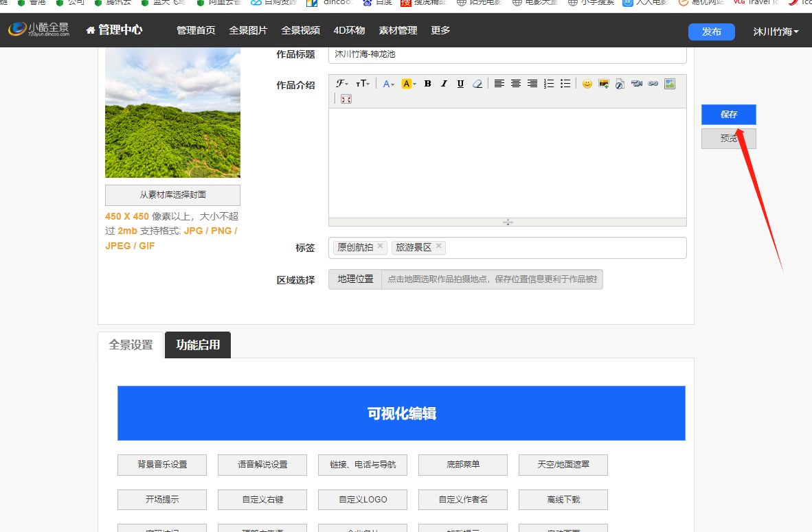Apply italic formatting to the description text
Screen dimensions: 812x532
pyautogui.click(x=444, y=84)
